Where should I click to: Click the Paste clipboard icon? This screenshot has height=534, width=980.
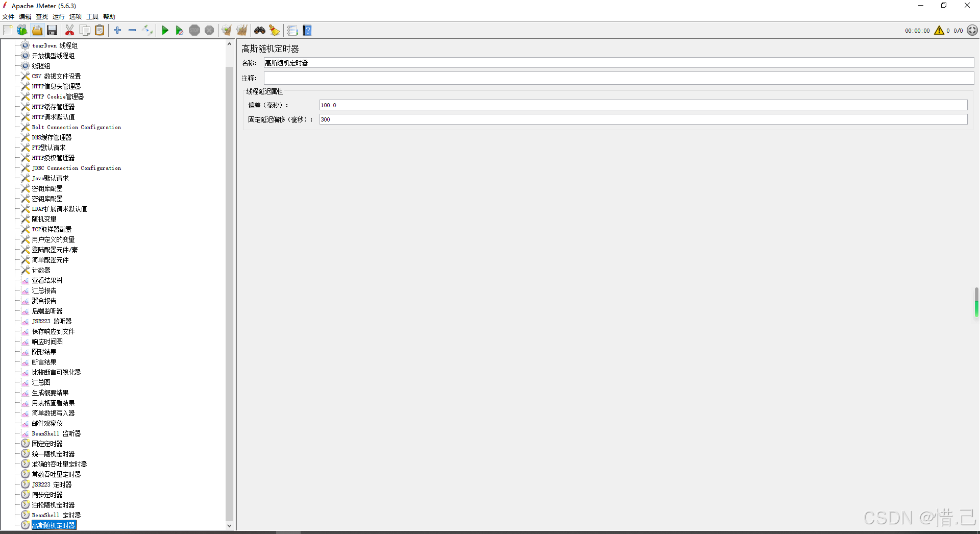coord(100,31)
